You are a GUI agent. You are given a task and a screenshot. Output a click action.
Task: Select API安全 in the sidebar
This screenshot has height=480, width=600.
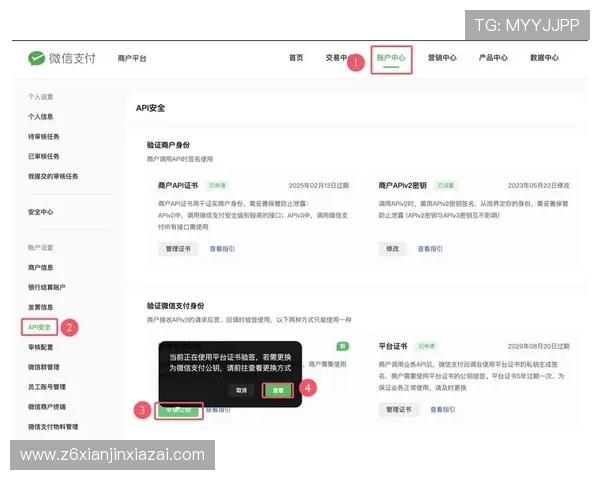[39, 327]
